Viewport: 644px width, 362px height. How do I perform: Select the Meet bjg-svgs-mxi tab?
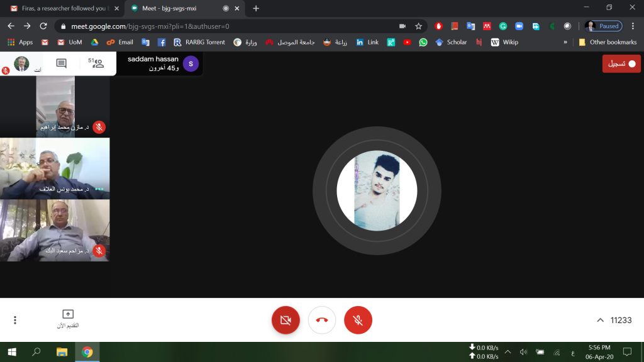(x=179, y=9)
